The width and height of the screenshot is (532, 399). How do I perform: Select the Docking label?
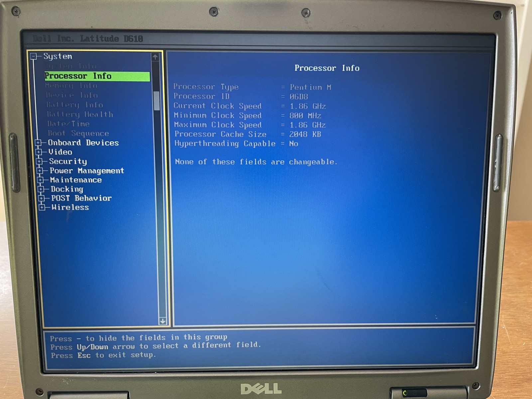(x=67, y=189)
